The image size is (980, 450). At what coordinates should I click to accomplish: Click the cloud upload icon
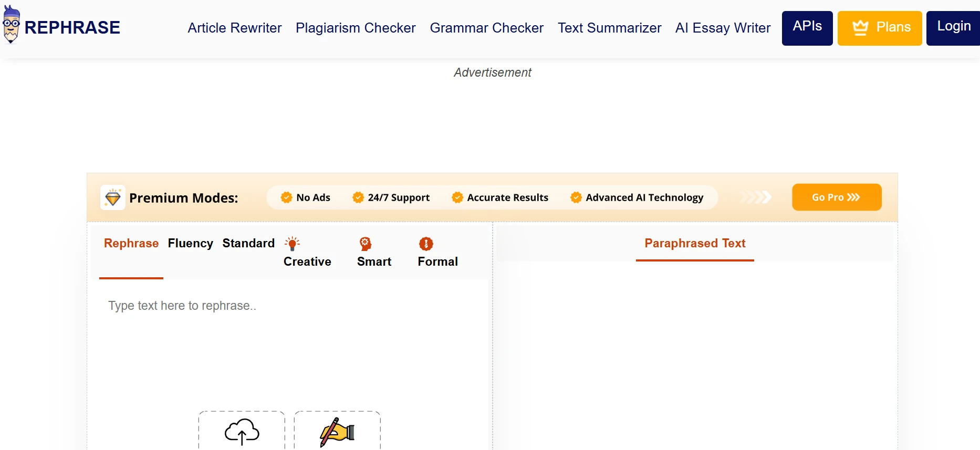242,432
